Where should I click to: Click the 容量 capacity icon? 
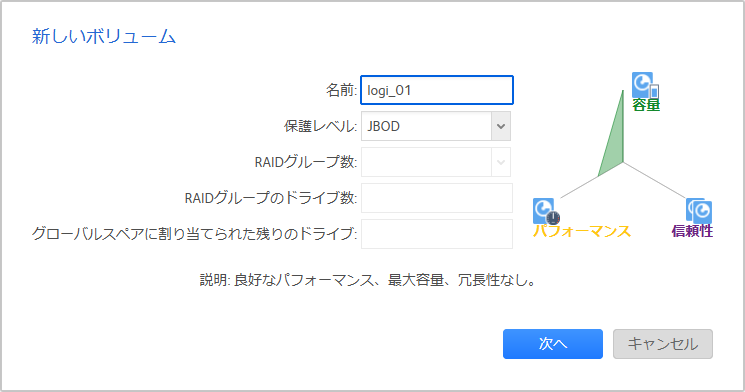pos(645,85)
